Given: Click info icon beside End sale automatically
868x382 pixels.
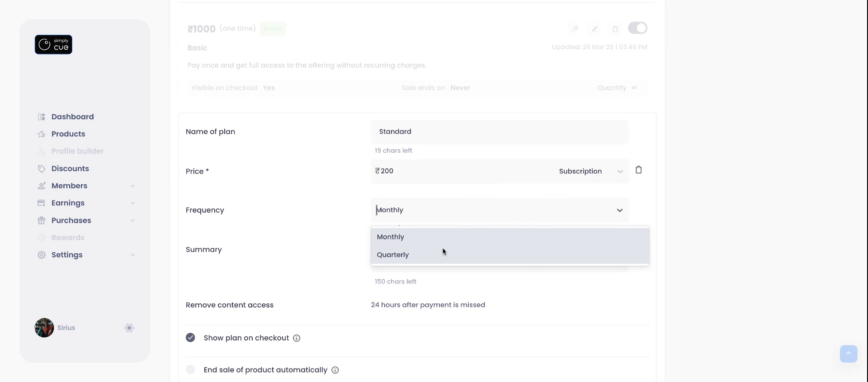Looking at the screenshot, I should [335, 370].
